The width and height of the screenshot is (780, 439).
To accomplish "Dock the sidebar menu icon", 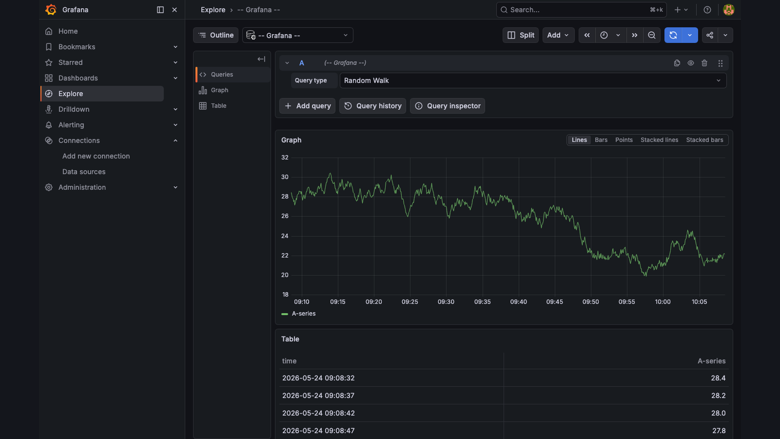I will tap(160, 9).
